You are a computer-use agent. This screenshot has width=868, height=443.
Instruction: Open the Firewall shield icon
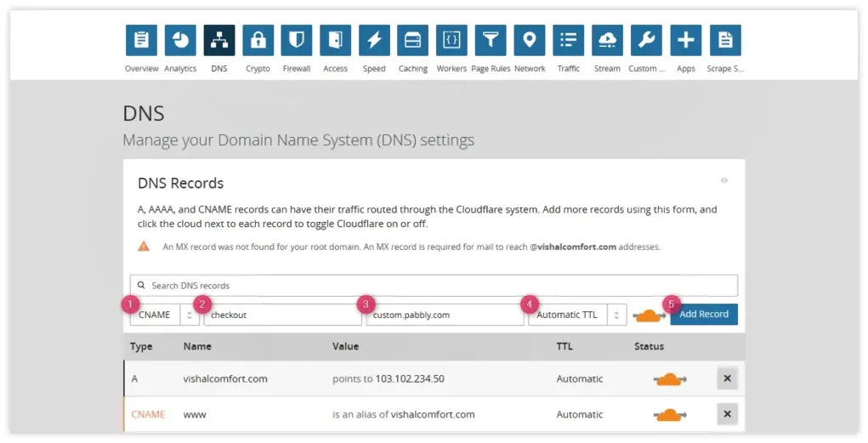pos(297,41)
